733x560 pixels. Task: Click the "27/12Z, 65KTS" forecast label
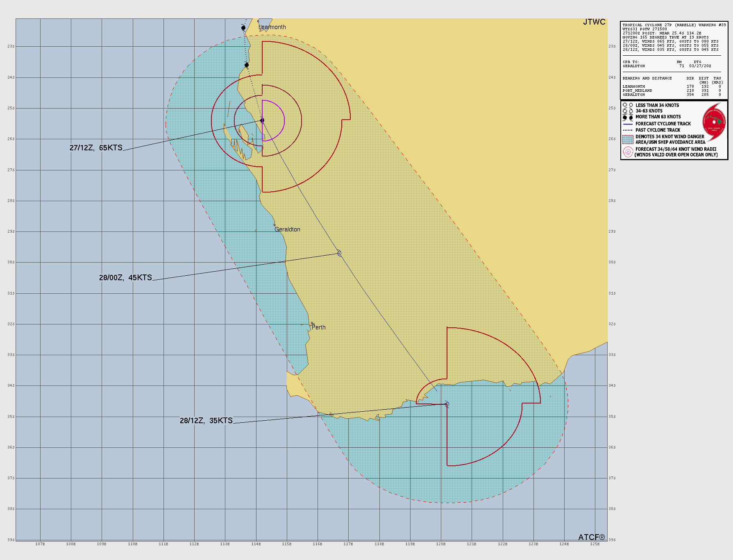point(96,148)
